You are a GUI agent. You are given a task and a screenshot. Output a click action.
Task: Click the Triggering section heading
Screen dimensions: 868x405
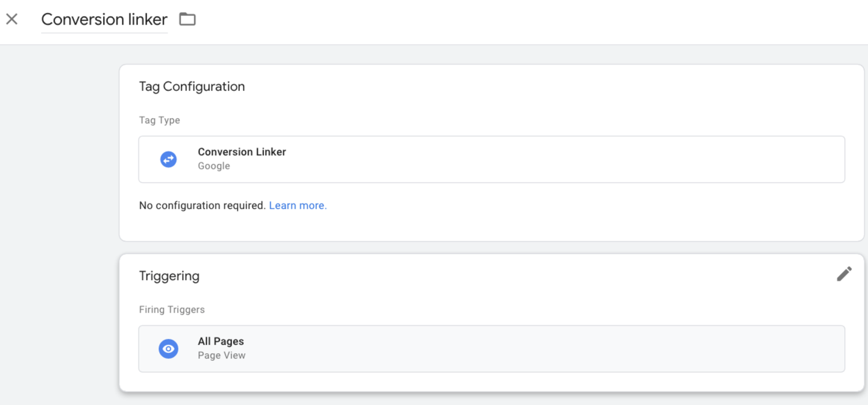tap(169, 276)
